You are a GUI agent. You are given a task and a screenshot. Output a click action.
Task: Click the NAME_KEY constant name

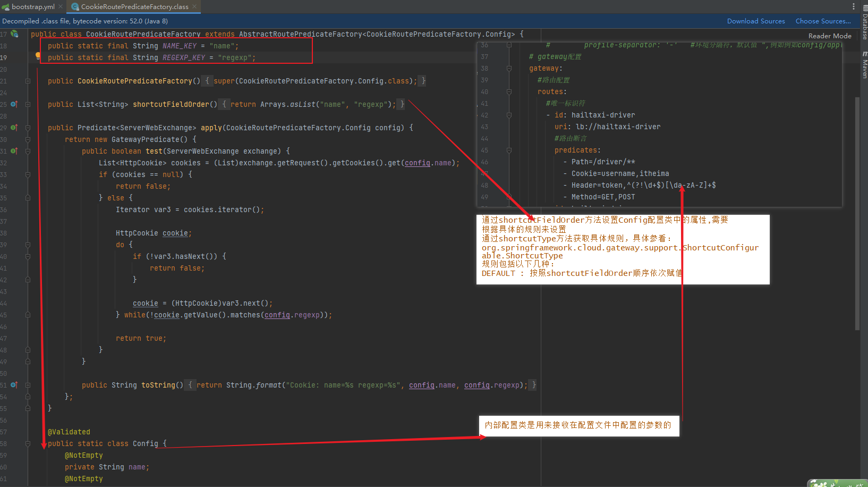[x=180, y=46]
